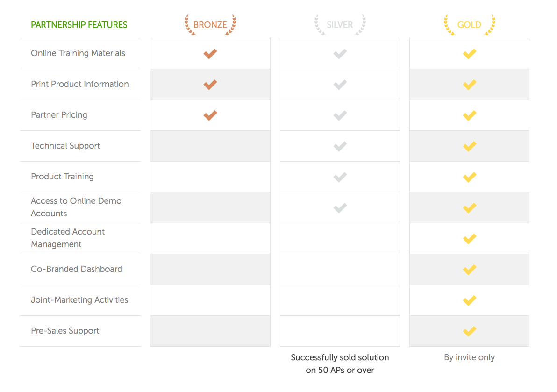Select the Technical Support feature row label
The image size is (557, 392).
click(65, 146)
